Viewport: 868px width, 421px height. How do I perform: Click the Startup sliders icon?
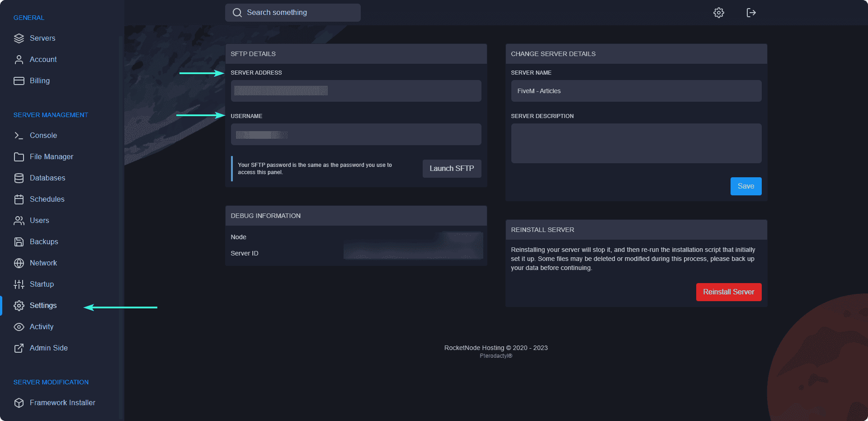19,284
